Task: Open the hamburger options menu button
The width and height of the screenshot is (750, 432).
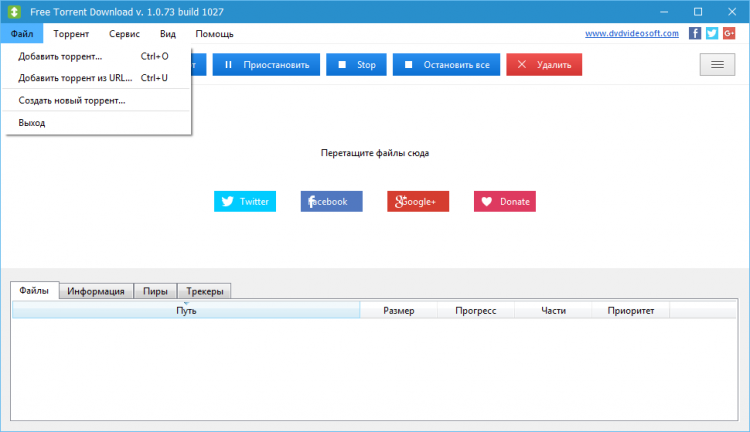Action: [717, 65]
